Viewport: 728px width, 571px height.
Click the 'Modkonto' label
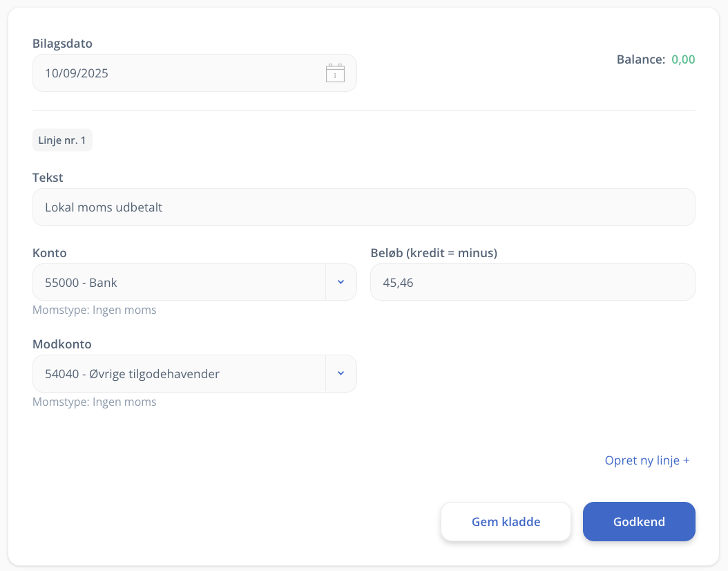[x=61, y=344]
